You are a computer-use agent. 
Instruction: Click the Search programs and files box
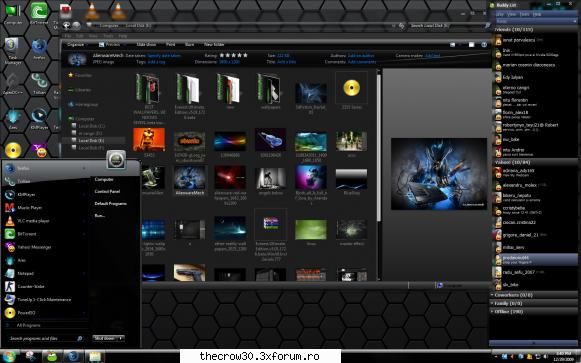coord(45,338)
